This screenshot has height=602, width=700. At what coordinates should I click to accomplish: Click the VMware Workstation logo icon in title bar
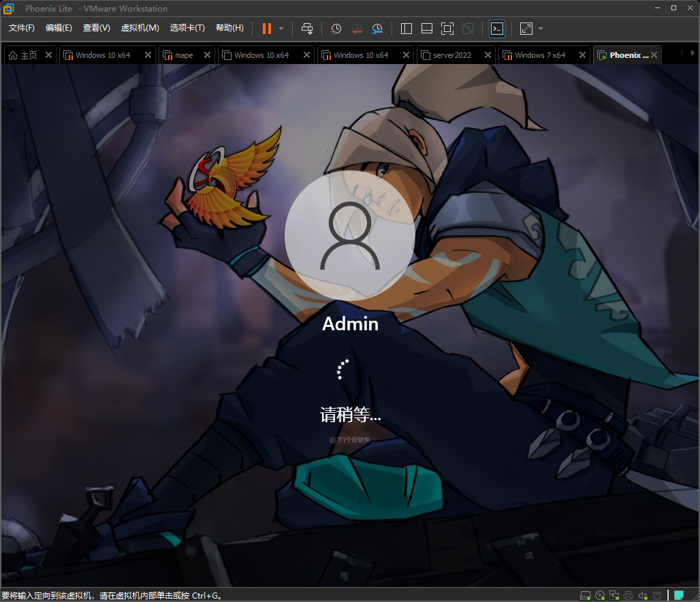pos(8,8)
